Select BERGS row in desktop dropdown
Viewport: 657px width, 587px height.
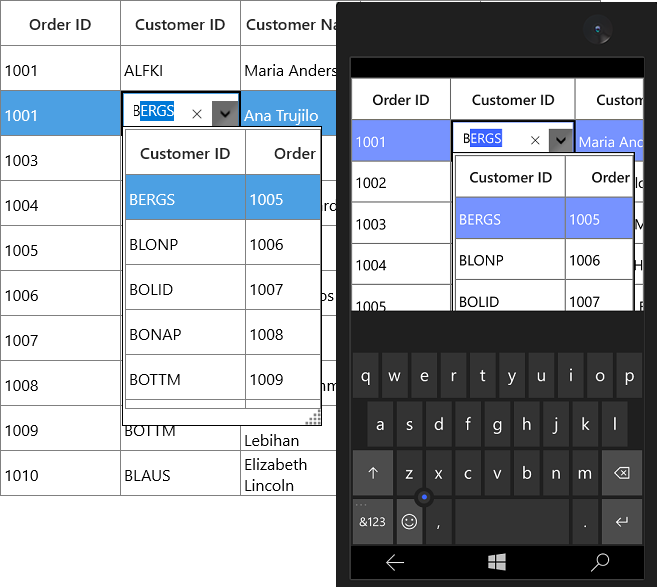223,197
